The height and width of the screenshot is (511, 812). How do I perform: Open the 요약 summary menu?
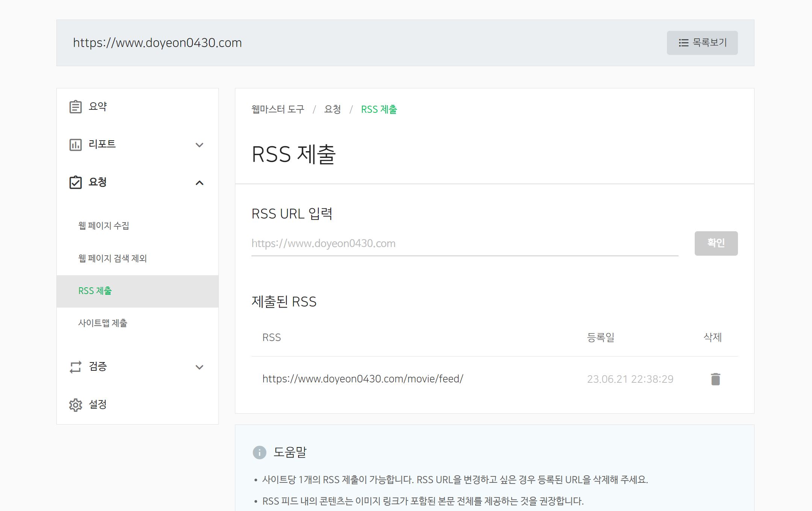pyautogui.click(x=137, y=107)
